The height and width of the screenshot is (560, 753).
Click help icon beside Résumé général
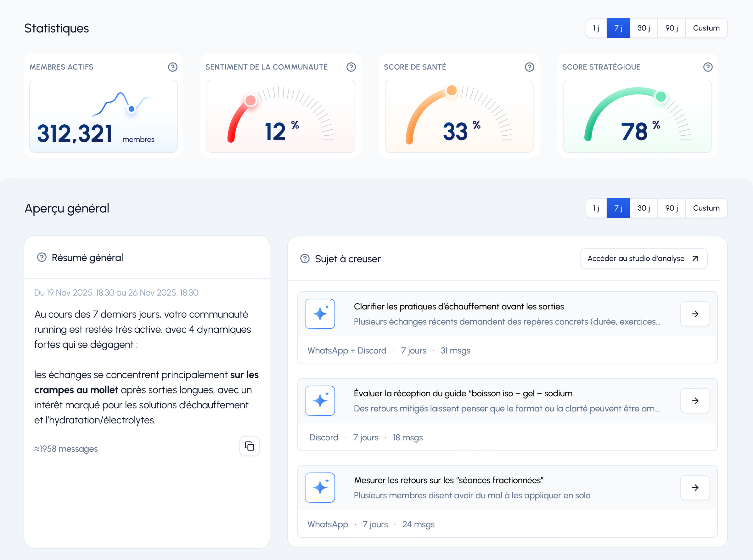[42, 257]
